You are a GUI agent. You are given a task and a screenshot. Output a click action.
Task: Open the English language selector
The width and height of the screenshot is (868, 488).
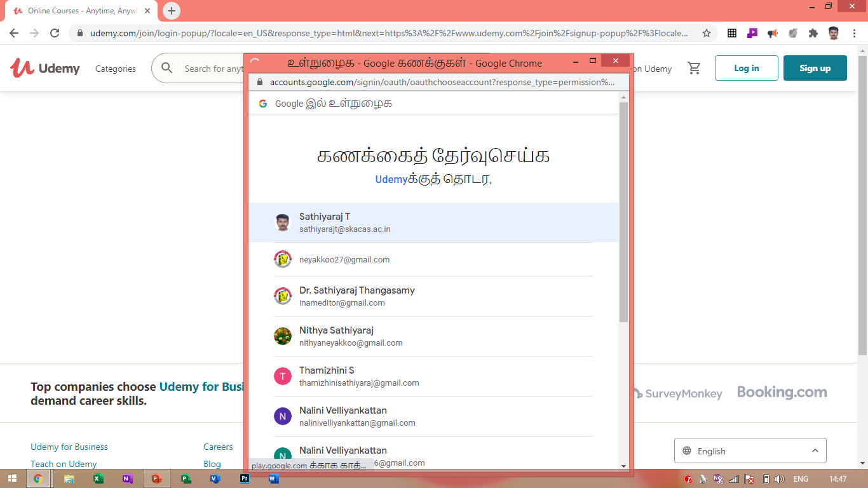[750, 451]
